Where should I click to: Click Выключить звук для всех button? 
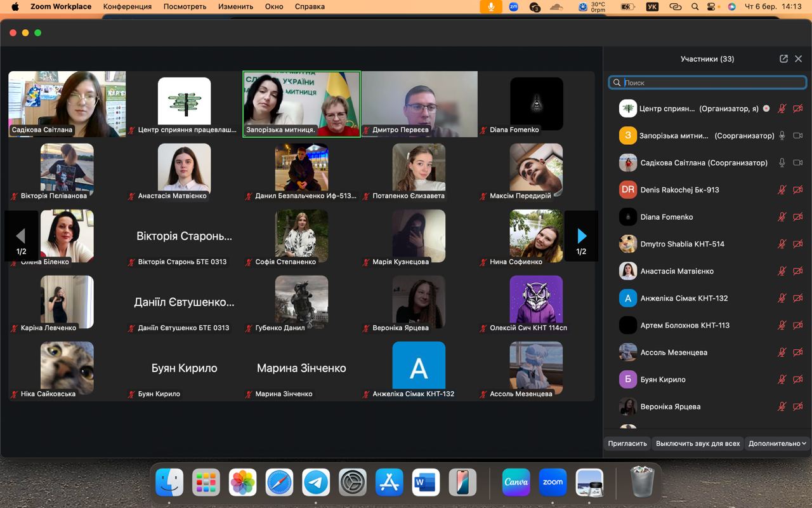698,443
